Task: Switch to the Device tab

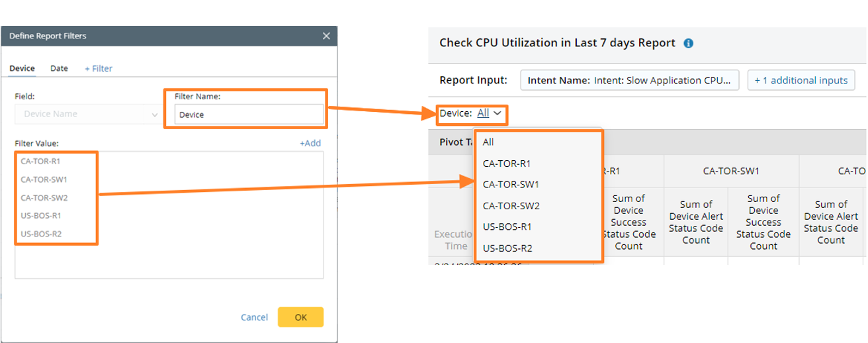Action: pyautogui.click(x=22, y=68)
